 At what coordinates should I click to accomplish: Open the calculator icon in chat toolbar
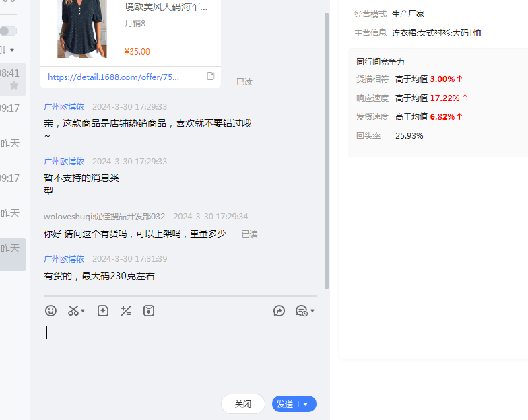pos(125,310)
